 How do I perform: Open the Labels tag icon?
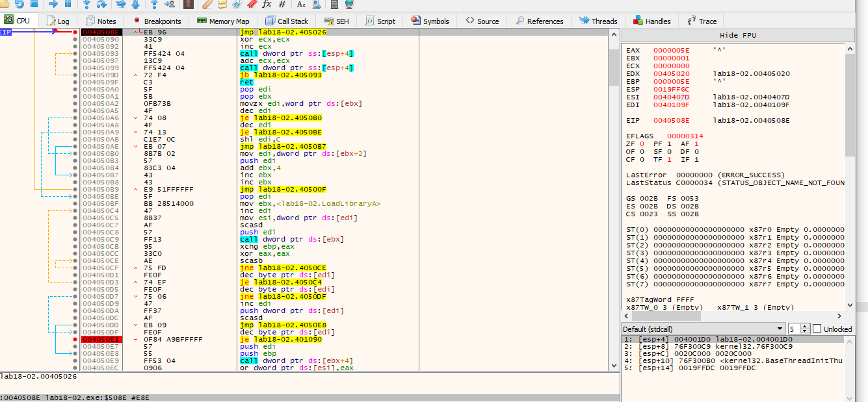click(237, 4)
